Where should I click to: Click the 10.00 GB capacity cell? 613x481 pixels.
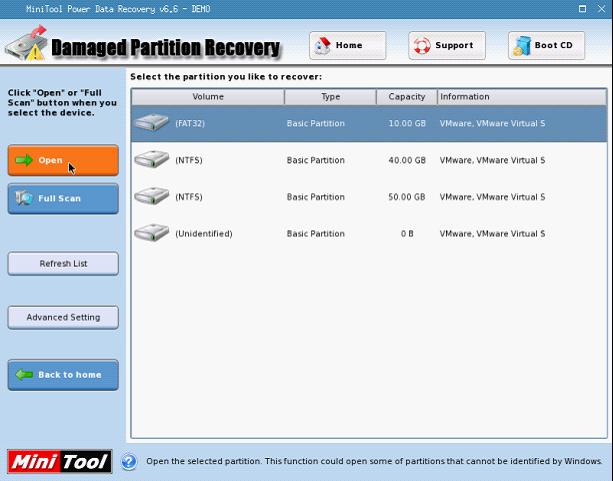coord(407,124)
